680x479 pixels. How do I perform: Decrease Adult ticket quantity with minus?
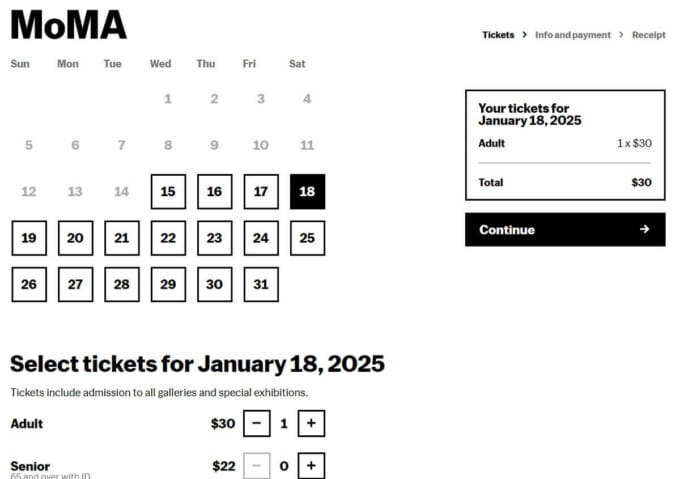point(256,424)
